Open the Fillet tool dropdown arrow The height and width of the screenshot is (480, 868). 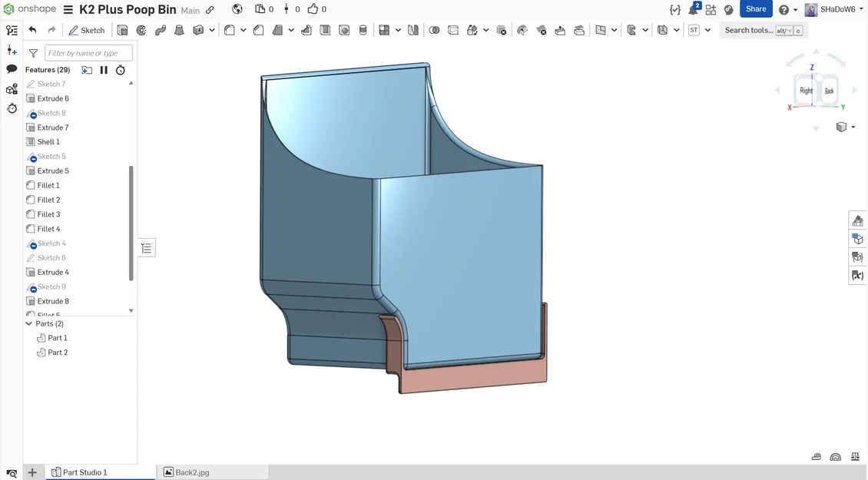[243, 31]
